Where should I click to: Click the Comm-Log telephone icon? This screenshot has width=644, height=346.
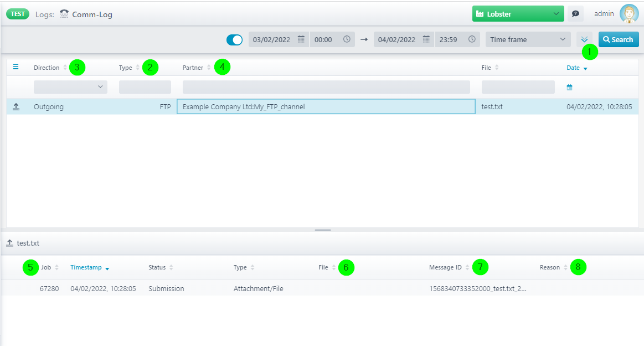(x=64, y=14)
